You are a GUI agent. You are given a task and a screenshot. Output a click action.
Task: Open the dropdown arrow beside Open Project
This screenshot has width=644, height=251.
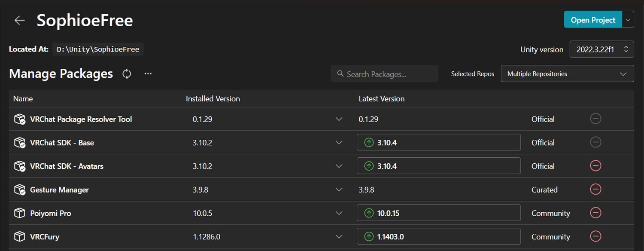(x=628, y=20)
